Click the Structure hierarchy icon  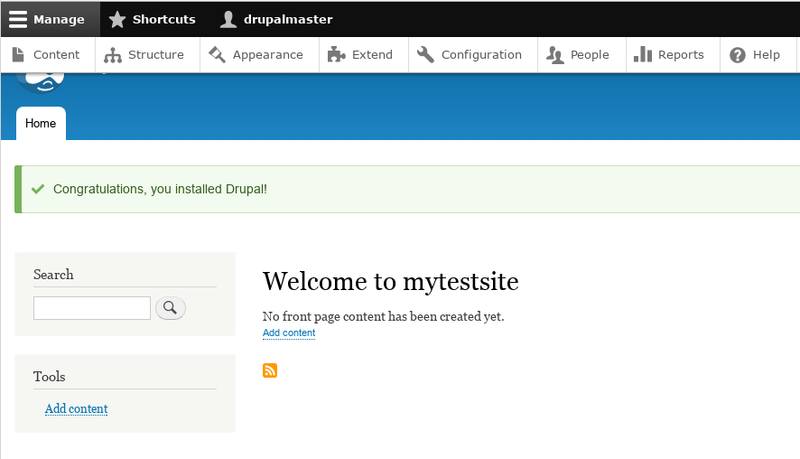(113, 55)
